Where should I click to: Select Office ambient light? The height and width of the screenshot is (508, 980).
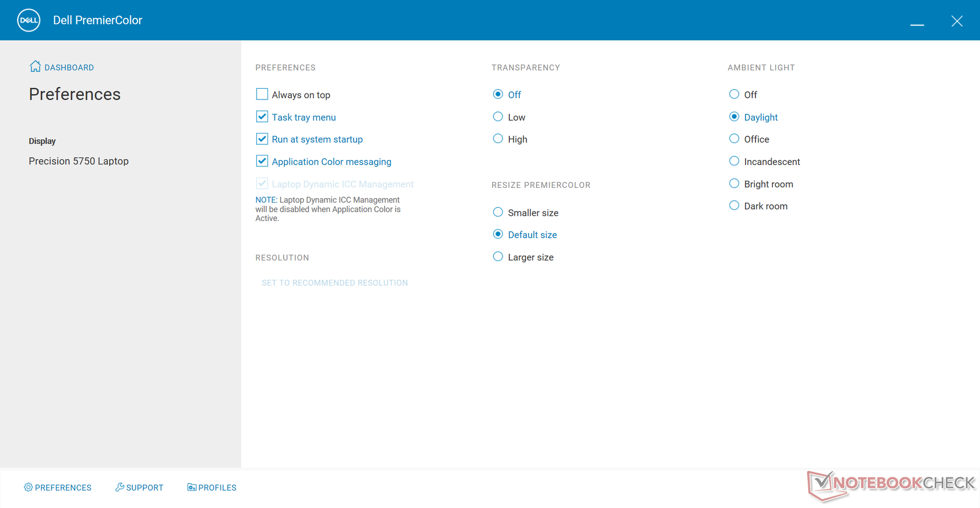(734, 139)
